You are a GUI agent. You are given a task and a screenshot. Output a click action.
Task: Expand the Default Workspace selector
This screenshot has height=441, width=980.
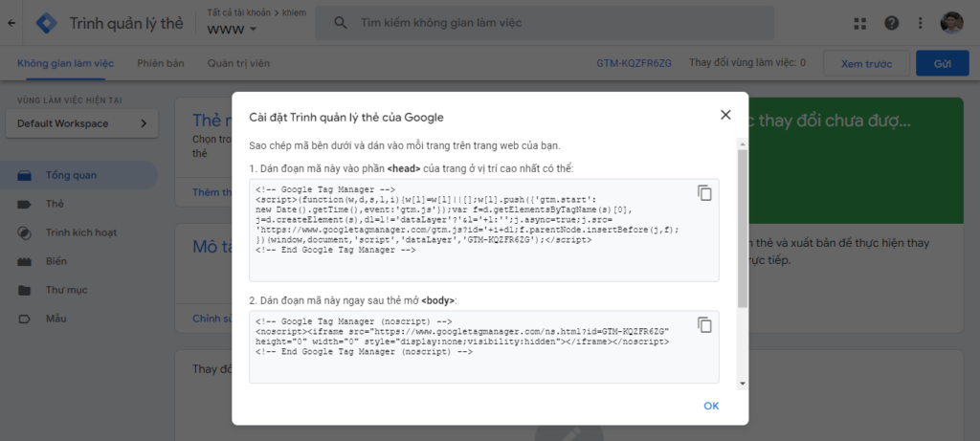coord(82,123)
